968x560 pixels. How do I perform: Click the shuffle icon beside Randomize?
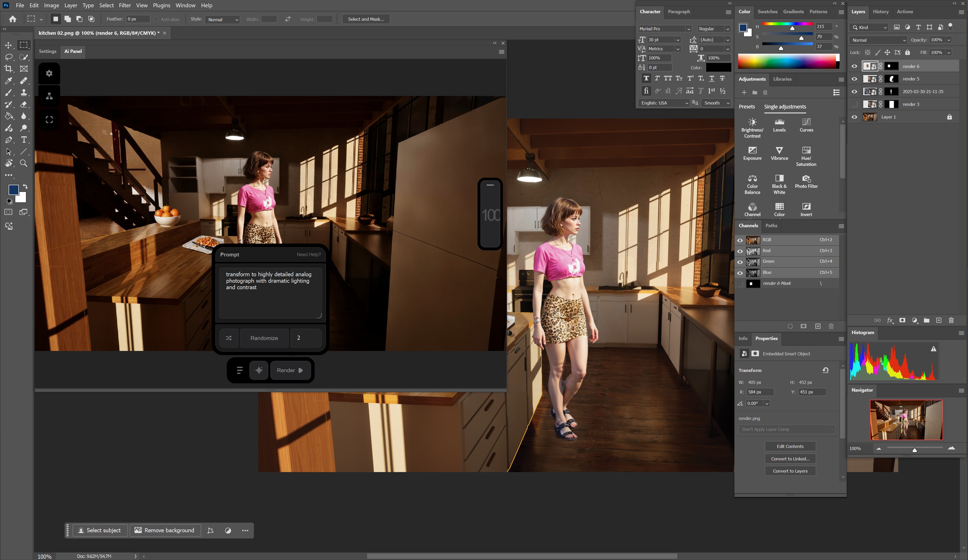click(229, 338)
